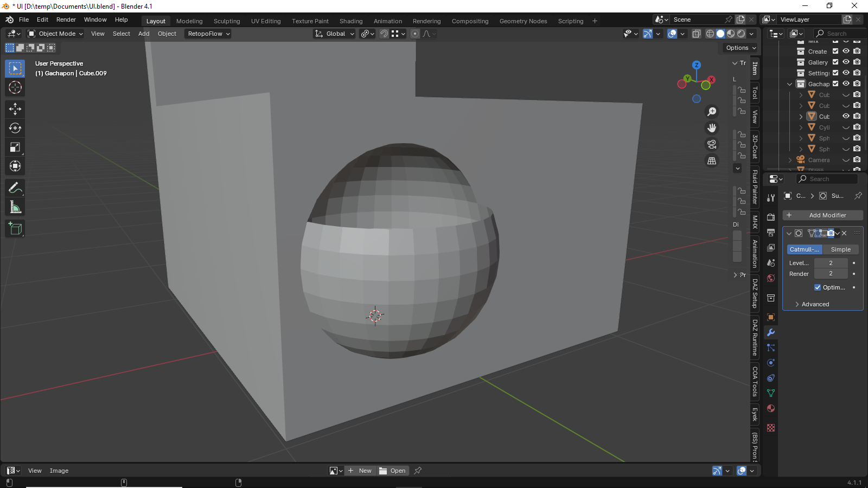Open the View Layer properties tab icon
The height and width of the screenshot is (488, 868).
[771, 247]
